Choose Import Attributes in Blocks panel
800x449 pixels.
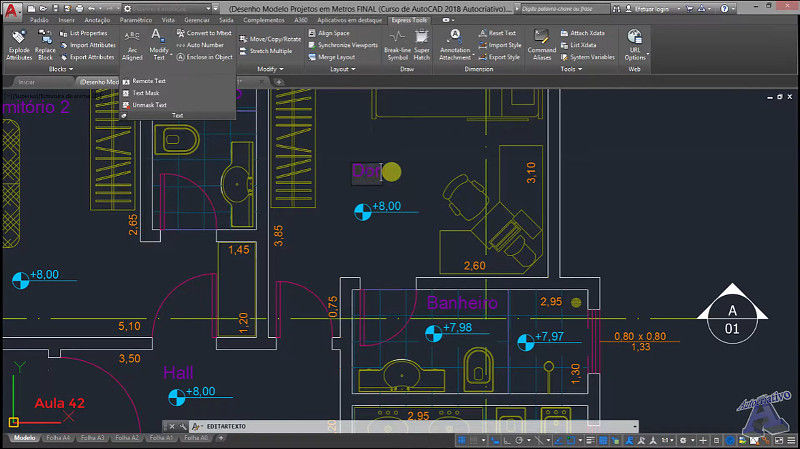[x=87, y=45]
